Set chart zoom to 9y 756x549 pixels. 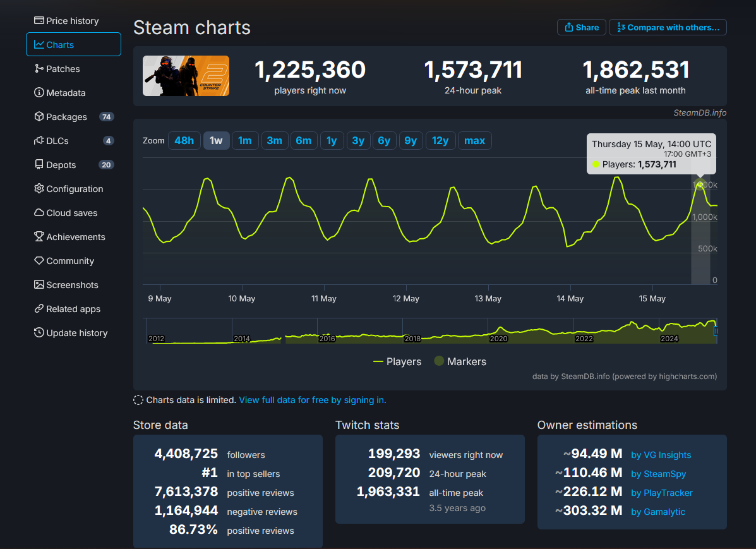(411, 141)
